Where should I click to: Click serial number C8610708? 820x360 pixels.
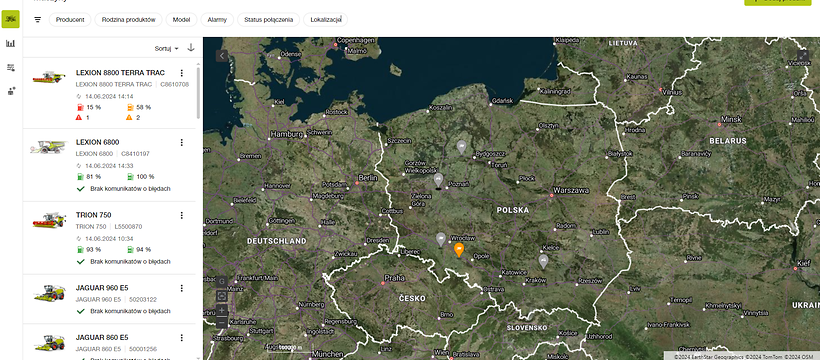(175, 84)
